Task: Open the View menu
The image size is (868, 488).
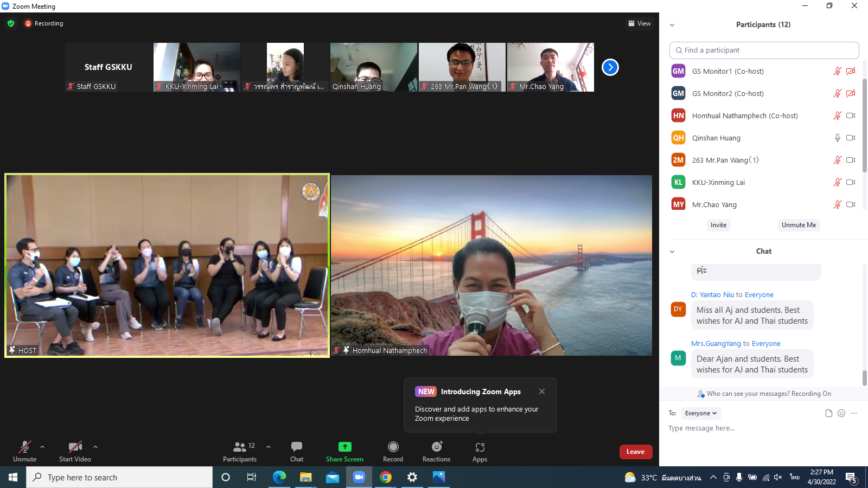Action: (x=640, y=23)
